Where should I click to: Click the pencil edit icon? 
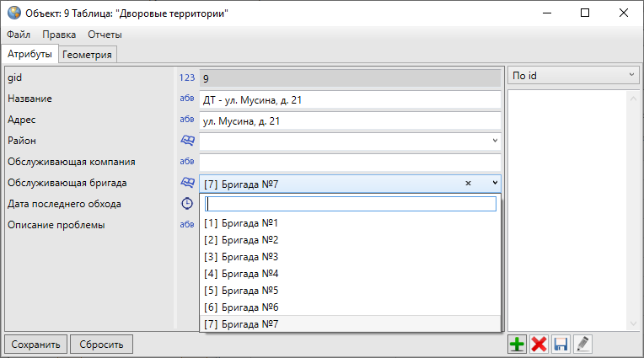[582, 344]
